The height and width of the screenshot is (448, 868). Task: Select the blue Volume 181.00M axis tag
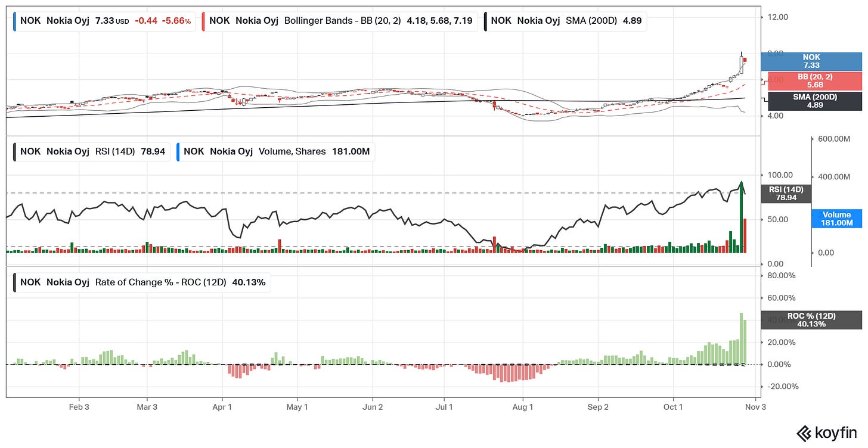pos(837,219)
